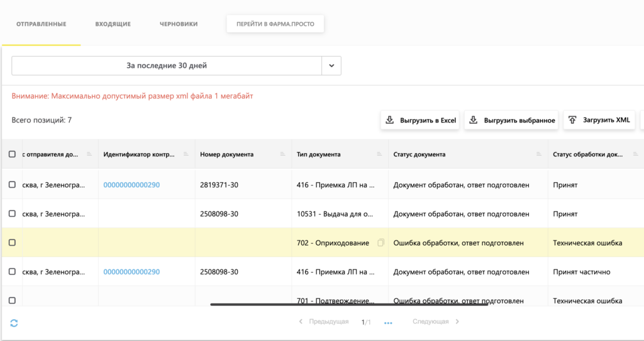Open column menu for Идентификатор контр... column
644x341 pixels.
point(186,154)
